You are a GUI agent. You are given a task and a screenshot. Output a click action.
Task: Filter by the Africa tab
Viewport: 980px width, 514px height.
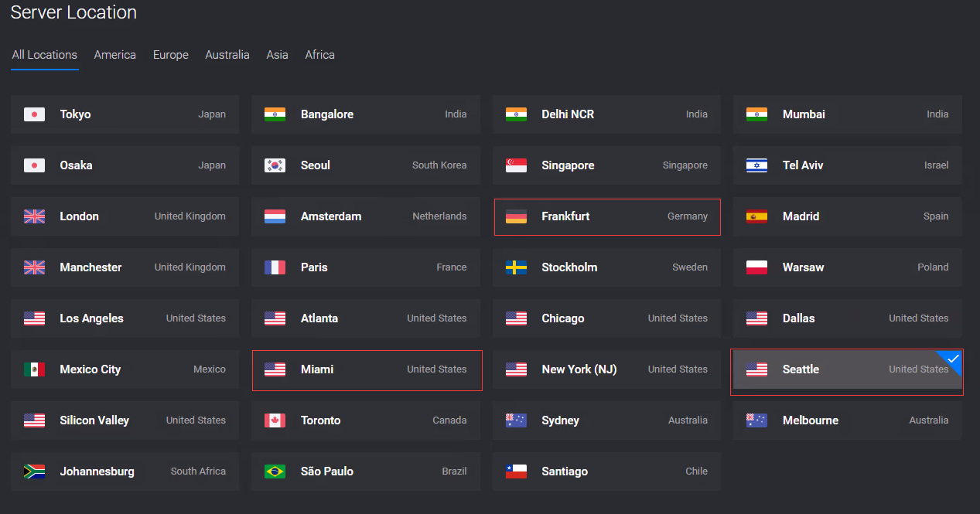pyautogui.click(x=320, y=55)
